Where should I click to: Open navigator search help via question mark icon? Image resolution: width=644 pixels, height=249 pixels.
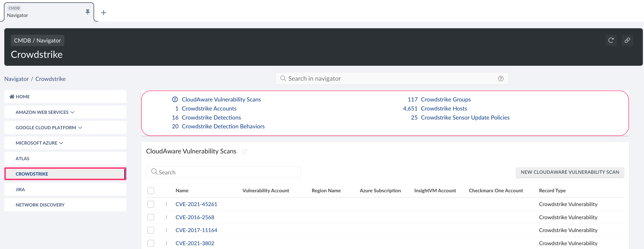pyautogui.click(x=501, y=78)
